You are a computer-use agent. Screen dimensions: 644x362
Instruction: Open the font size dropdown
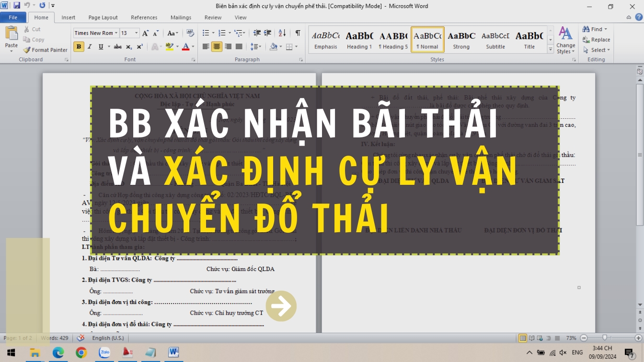click(x=136, y=33)
